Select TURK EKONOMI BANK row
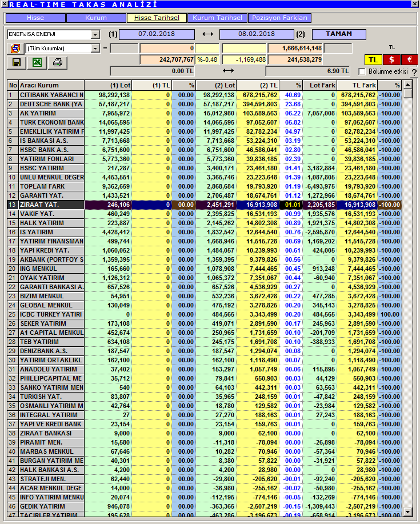Viewport: 420px width, 524px height. click(x=205, y=123)
